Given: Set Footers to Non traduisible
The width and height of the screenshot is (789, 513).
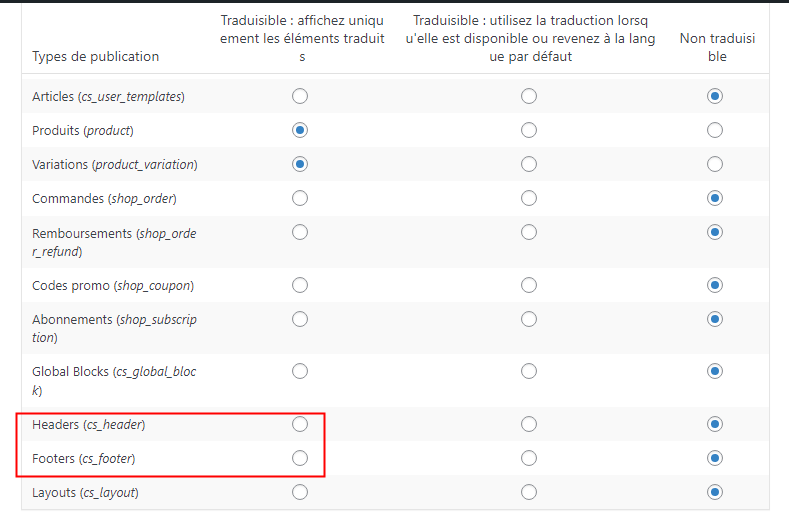Looking at the screenshot, I should (x=715, y=458).
